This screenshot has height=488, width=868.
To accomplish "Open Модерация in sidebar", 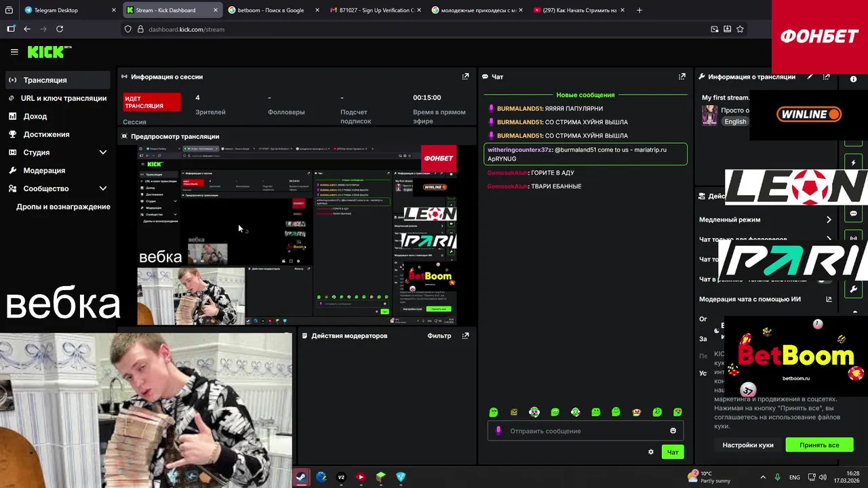I will pos(58,170).
